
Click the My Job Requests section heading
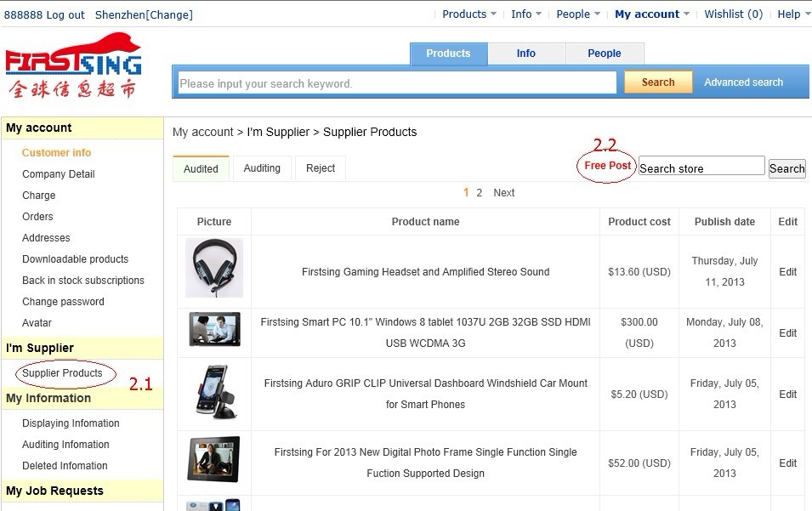54,491
